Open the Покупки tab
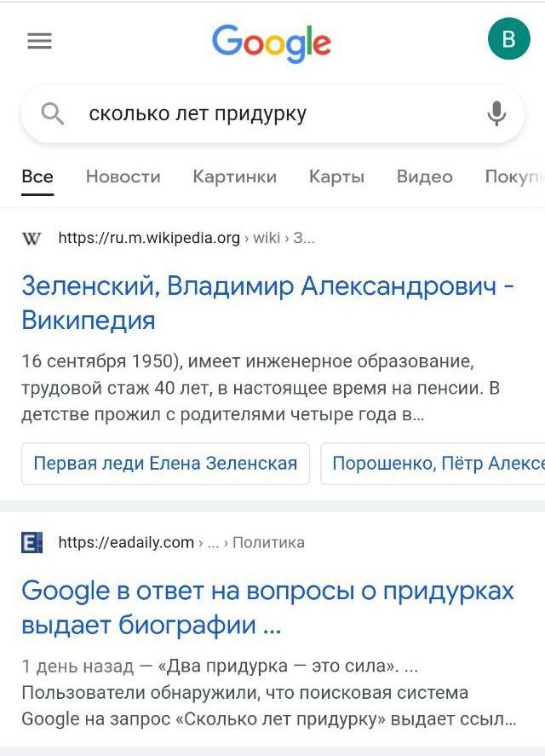The height and width of the screenshot is (756, 545). pyautogui.click(x=513, y=176)
